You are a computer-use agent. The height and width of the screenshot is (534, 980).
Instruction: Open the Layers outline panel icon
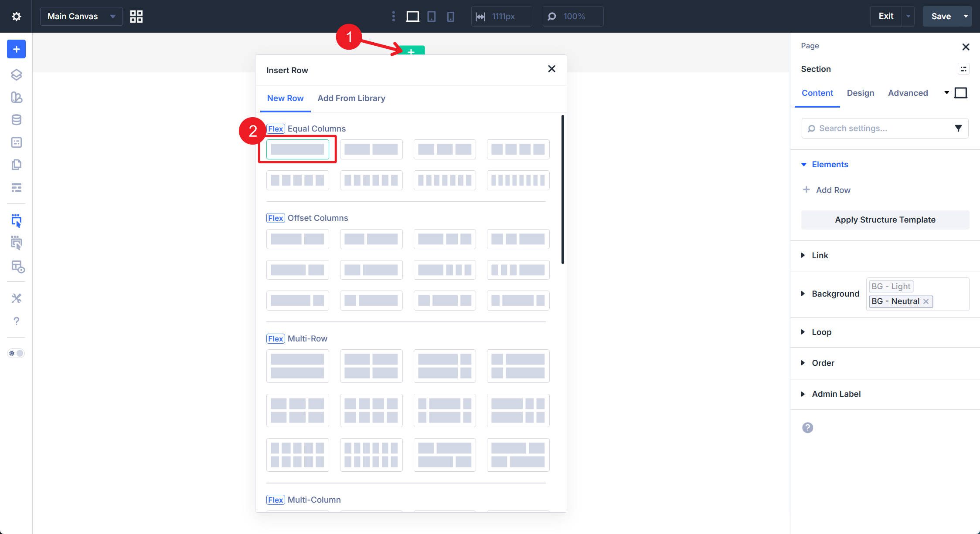tap(16, 74)
